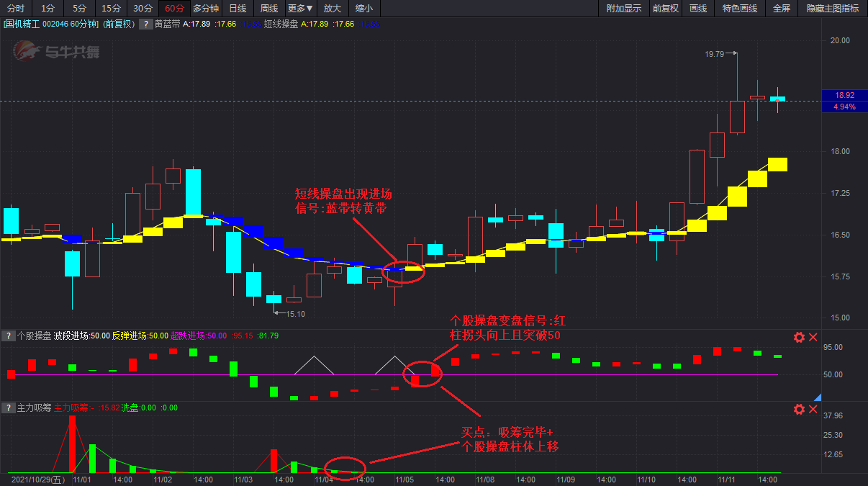Click the 2021/10/29(五) date label

[x=37, y=479]
